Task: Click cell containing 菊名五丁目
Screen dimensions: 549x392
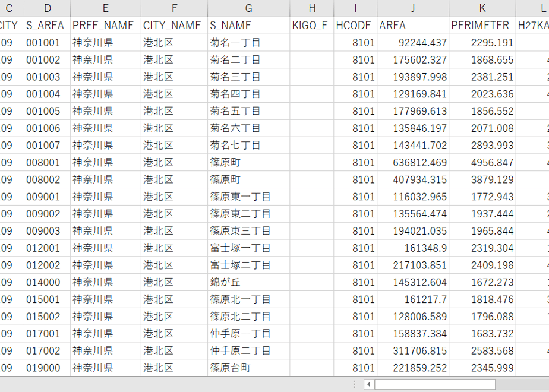Action: coord(248,111)
